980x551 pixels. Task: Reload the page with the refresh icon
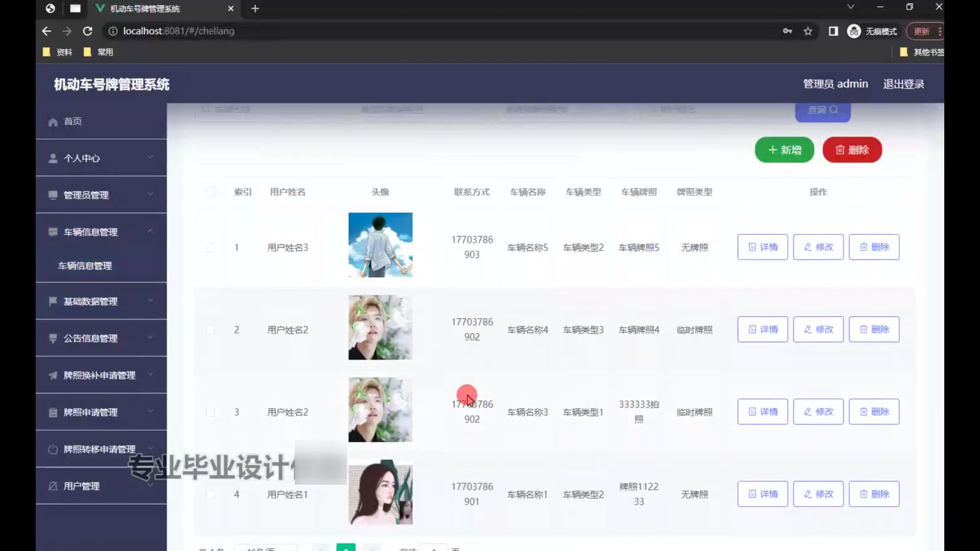tap(87, 31)
